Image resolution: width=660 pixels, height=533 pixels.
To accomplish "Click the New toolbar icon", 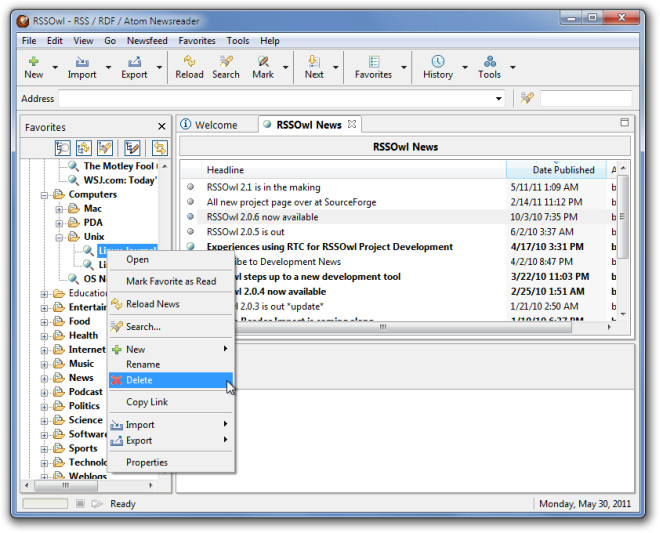I will point(33,61).
